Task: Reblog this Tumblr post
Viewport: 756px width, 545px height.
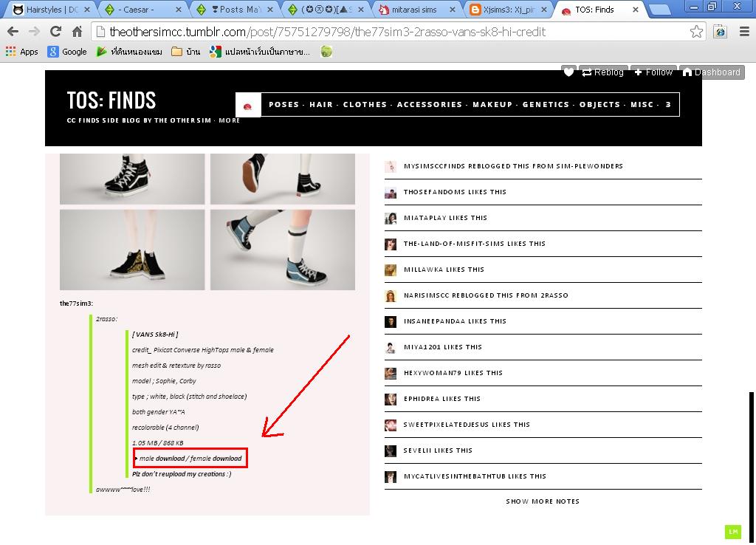Action: click(x=603, y=72)
